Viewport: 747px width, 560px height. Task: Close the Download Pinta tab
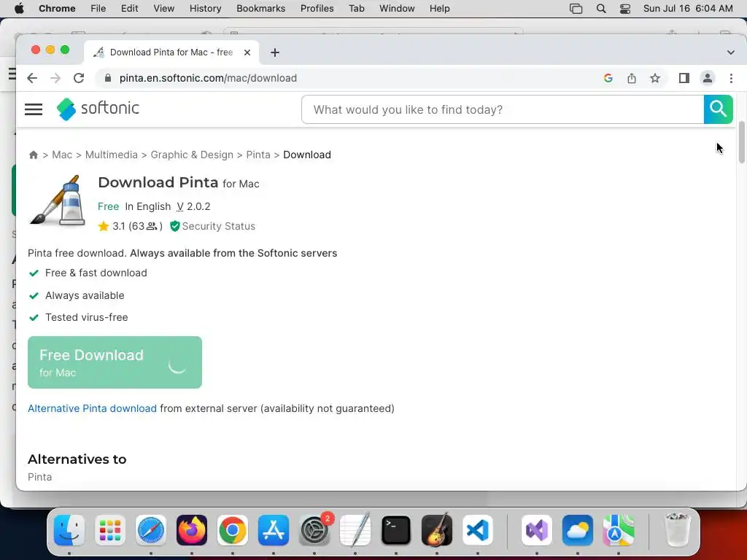(x=247, y=52)
